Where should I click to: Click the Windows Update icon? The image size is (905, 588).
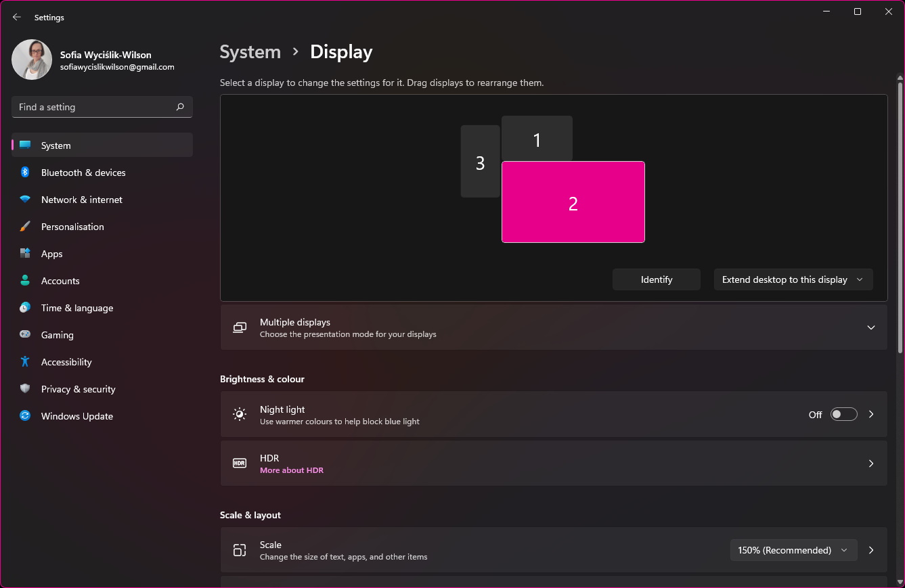pos(25,416)
